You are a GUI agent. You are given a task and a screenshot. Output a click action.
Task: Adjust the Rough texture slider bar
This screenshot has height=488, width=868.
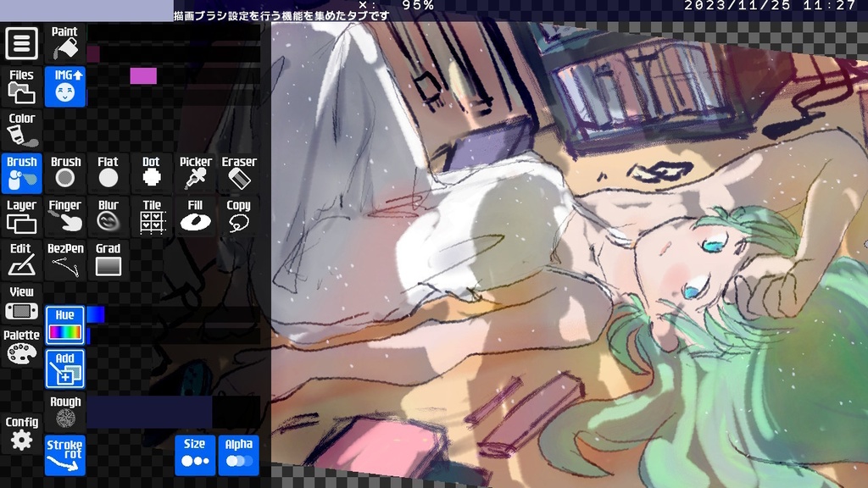(x=173, y=412)
